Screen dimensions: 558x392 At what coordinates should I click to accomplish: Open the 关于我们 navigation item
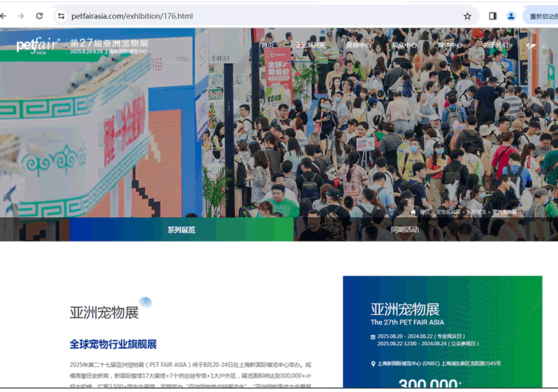496,45
